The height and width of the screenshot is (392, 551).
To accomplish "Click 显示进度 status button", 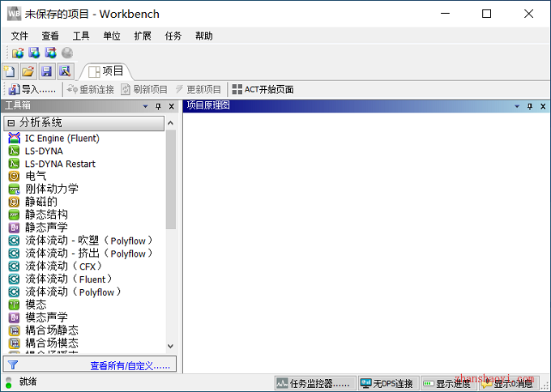I will [447, 384].
